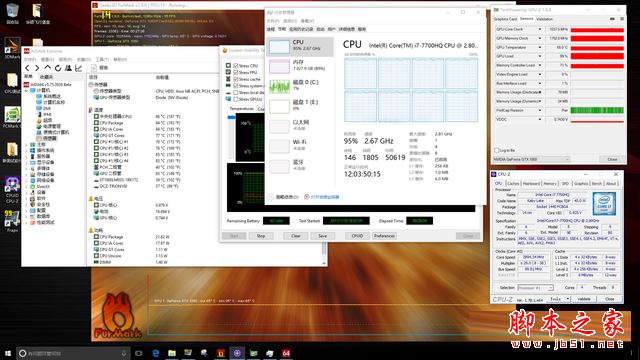Switch to Validation tab in GPU-Z
Image resolution: width=640 pixels, height=360 pixels.
544,19
